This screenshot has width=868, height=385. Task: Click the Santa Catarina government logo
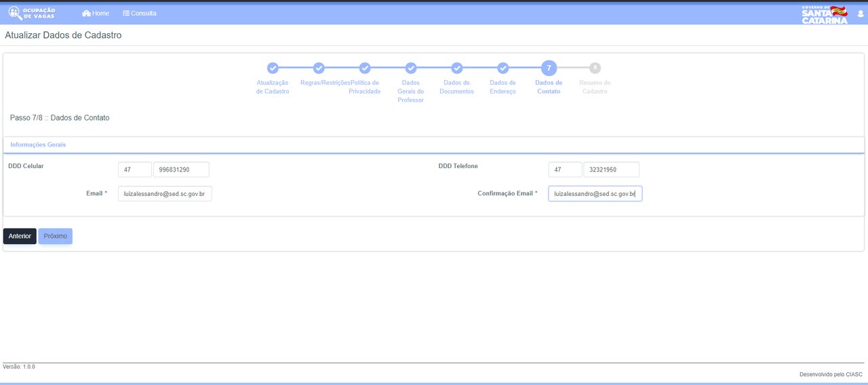point(825,15)
